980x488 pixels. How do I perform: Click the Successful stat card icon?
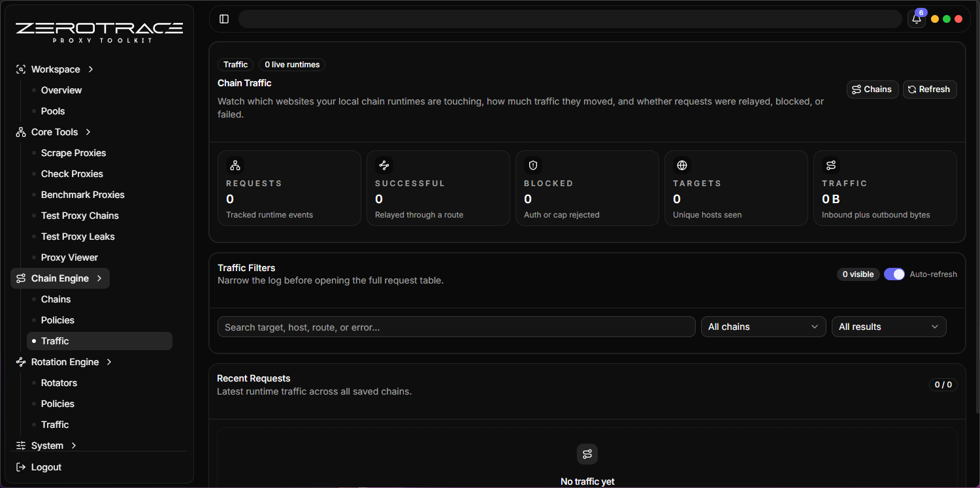coord(384,165)
